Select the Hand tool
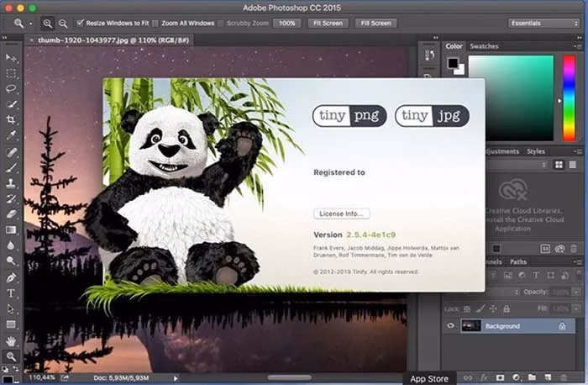 (x=11, y=341)
